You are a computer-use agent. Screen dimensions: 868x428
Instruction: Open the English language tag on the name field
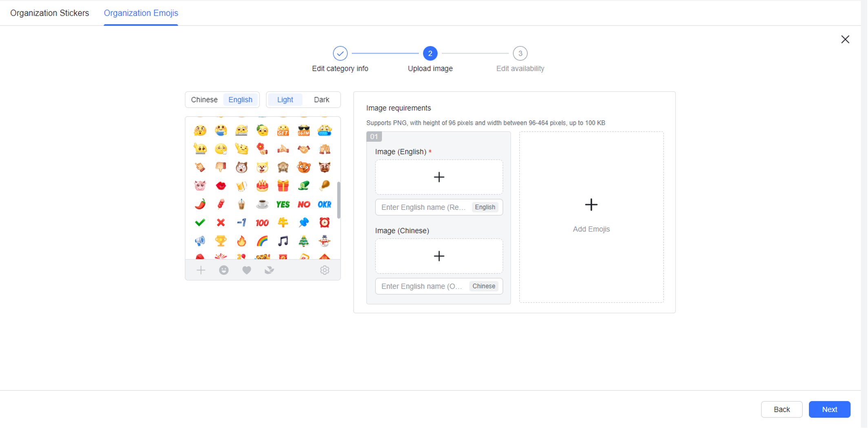click(485, 207)
